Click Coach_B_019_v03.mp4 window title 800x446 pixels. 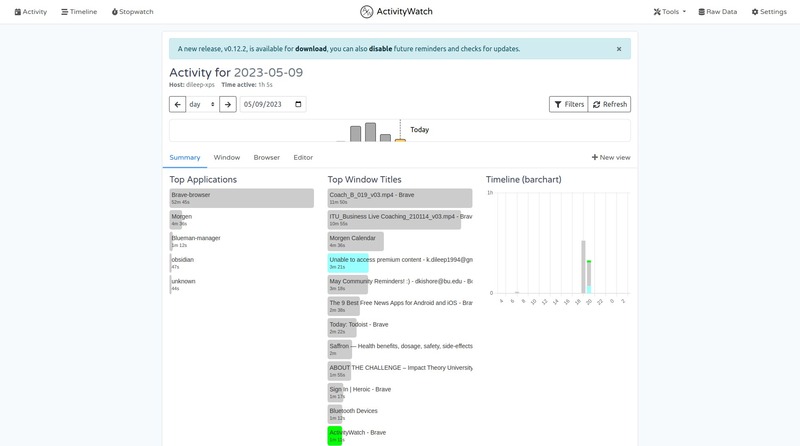[x=400, y=198]
